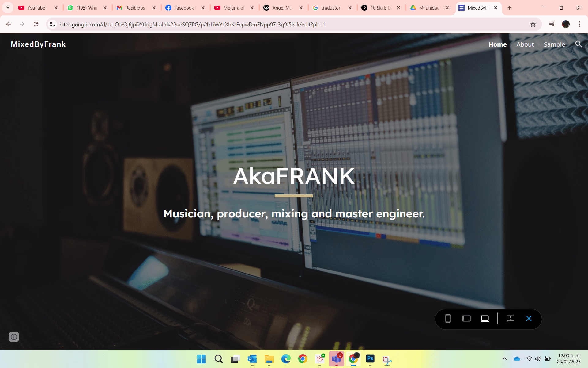588x368 pixels.
Task: Switch preview to tablet view
Action: point(466,319)
